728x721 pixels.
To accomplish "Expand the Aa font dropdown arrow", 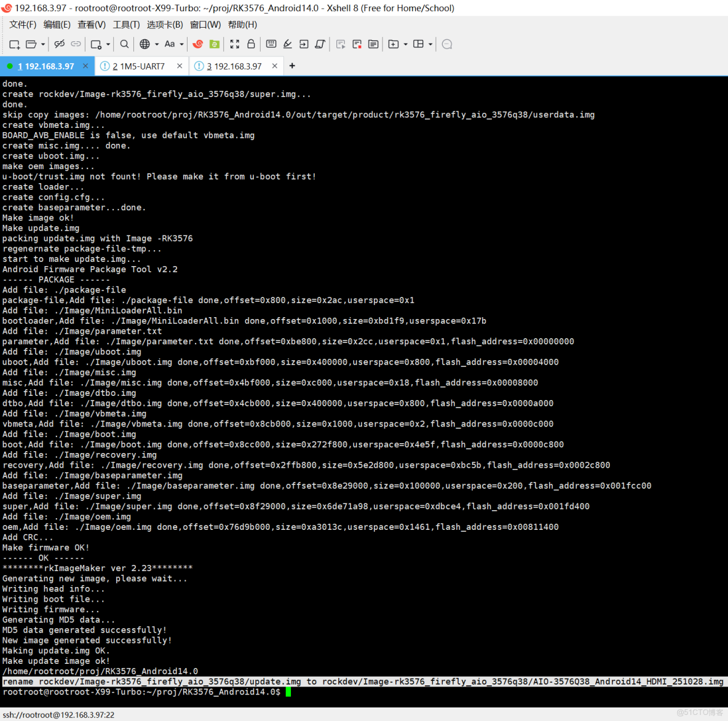I will pyautogui.click(x=181, y=45).
